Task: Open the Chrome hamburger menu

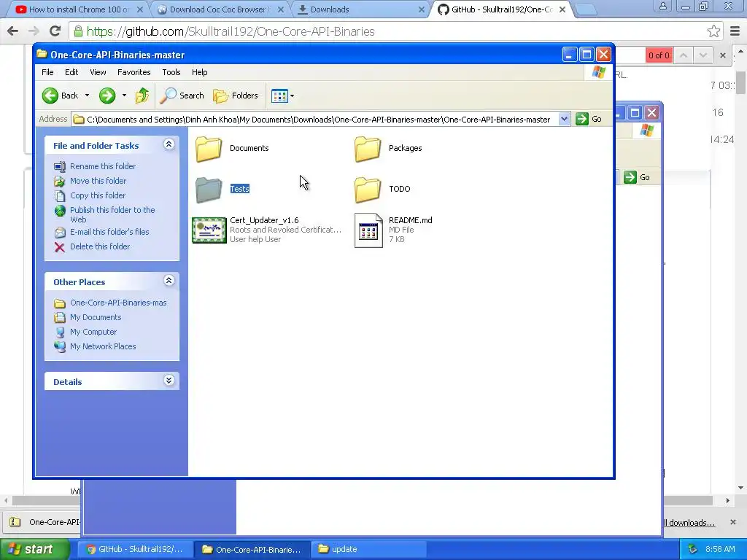Action: pos(735,31)
